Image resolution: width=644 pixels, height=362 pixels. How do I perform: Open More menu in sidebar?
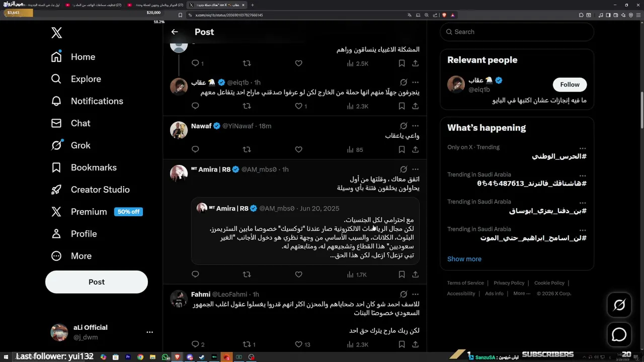[x=71, y=256]
